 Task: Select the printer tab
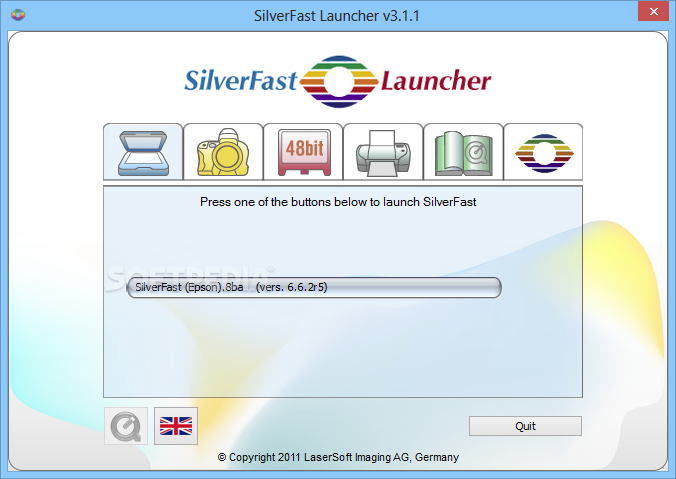pos(383,152)
